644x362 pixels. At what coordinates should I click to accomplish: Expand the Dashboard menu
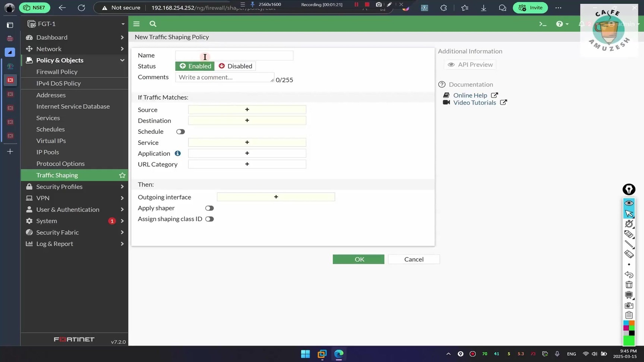(75, 37)
